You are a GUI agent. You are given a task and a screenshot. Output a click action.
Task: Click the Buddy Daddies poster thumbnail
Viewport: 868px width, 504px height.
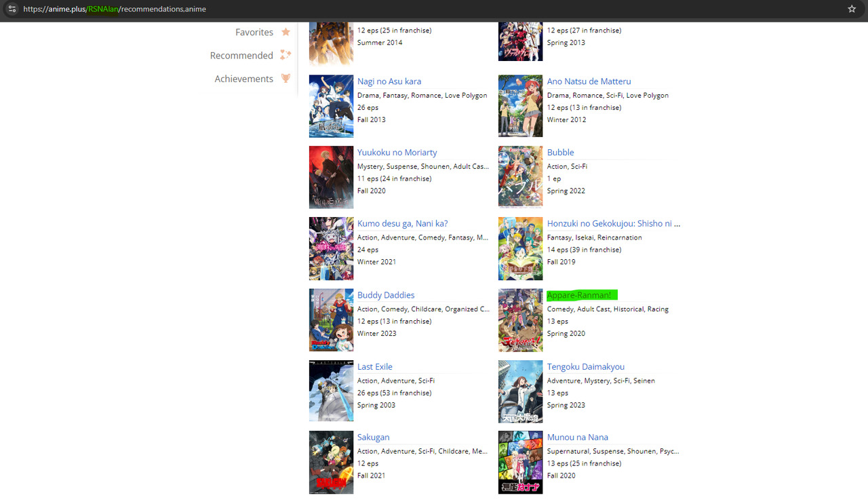(x=331, y=320)
